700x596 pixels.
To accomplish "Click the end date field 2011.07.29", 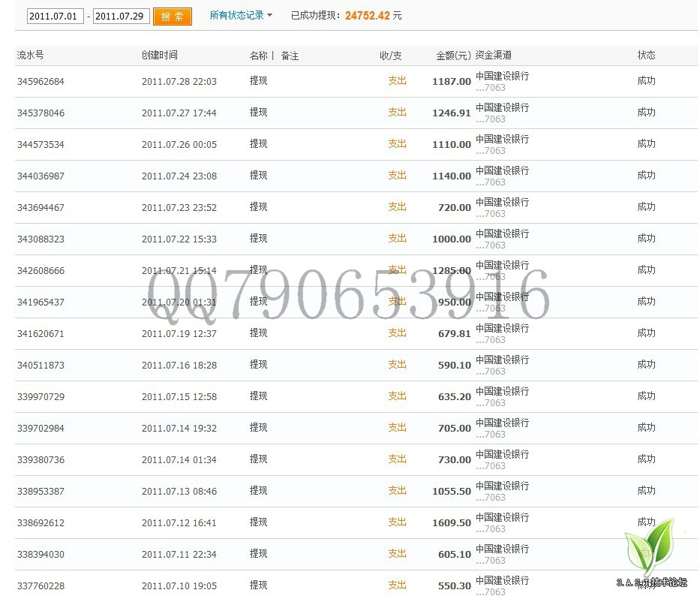I will click(x=121, y=16).
